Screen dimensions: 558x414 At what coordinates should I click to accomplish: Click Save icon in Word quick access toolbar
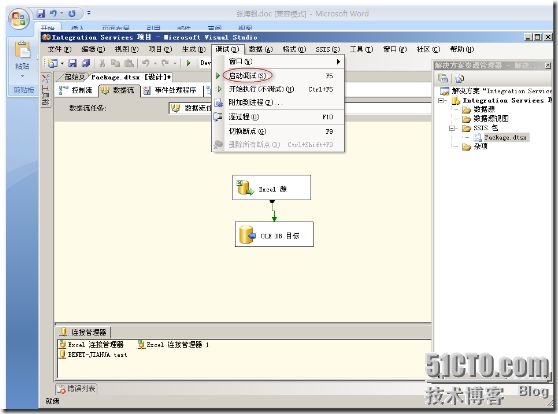click(x=41, y=14)
